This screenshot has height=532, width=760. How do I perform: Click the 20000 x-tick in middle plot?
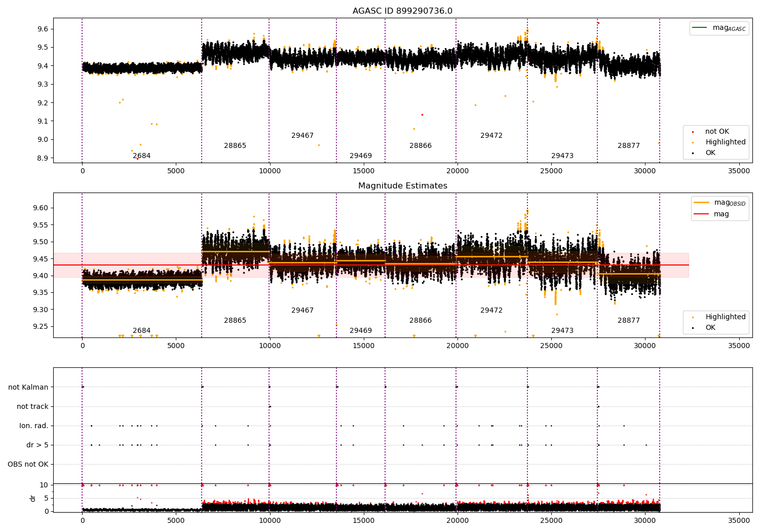457,346
